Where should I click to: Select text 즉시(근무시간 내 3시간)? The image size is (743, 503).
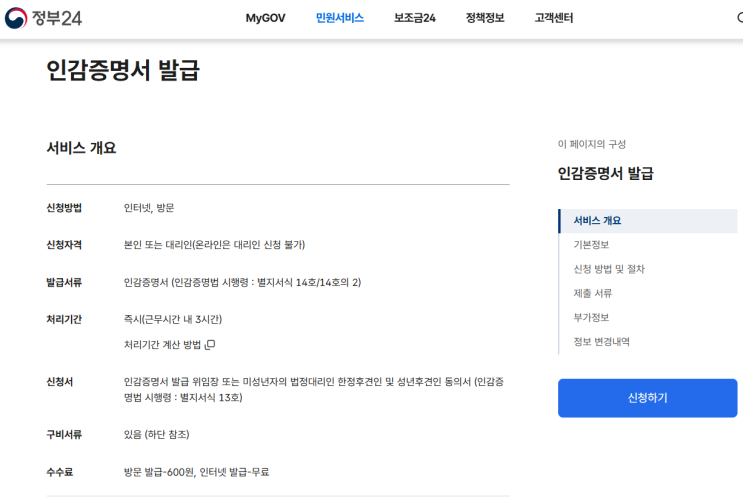[173, 320]
